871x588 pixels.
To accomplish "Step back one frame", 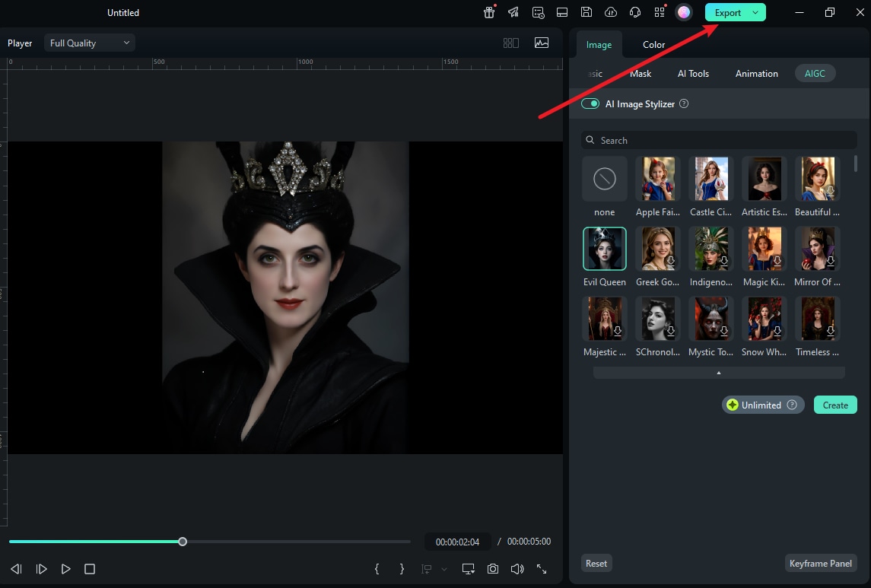I will coord(16,568).
